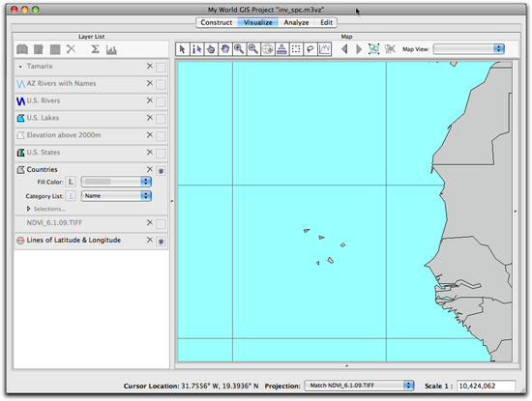This screenshot has height=401, width=532.
Task: Go to the next map view arrow
Action: tap(359, 49)
